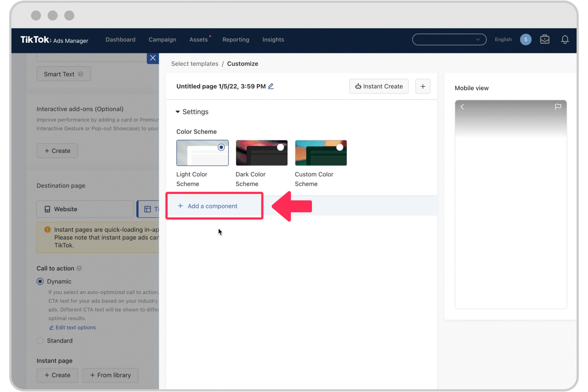Open the account selector dropdown

(449, 40)
